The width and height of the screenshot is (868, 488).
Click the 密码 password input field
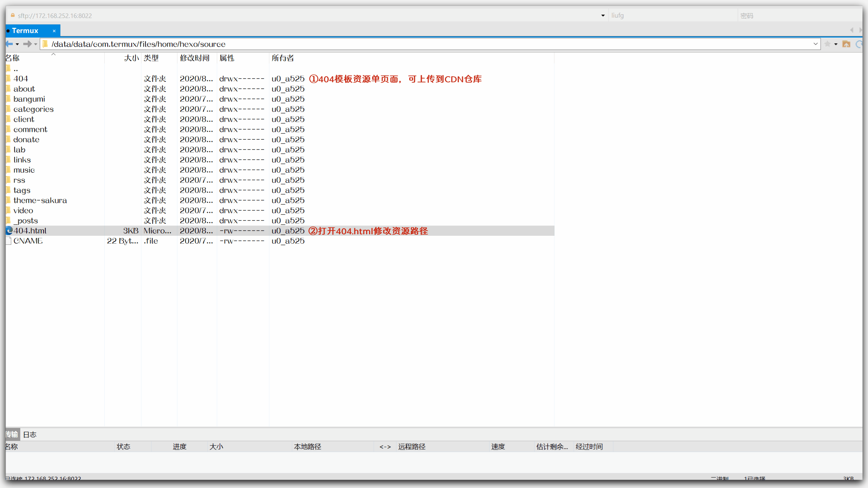pos(799,16)
